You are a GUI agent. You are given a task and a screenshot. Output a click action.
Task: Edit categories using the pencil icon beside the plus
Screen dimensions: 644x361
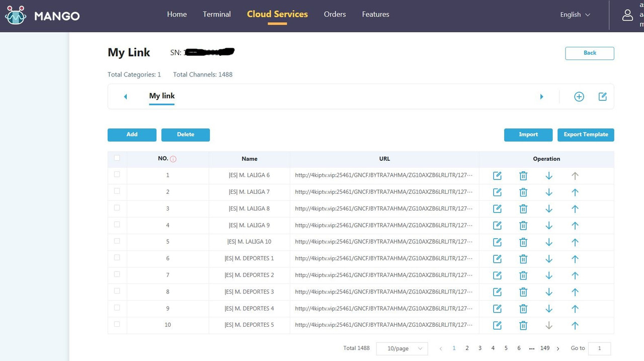coord(603,96)
